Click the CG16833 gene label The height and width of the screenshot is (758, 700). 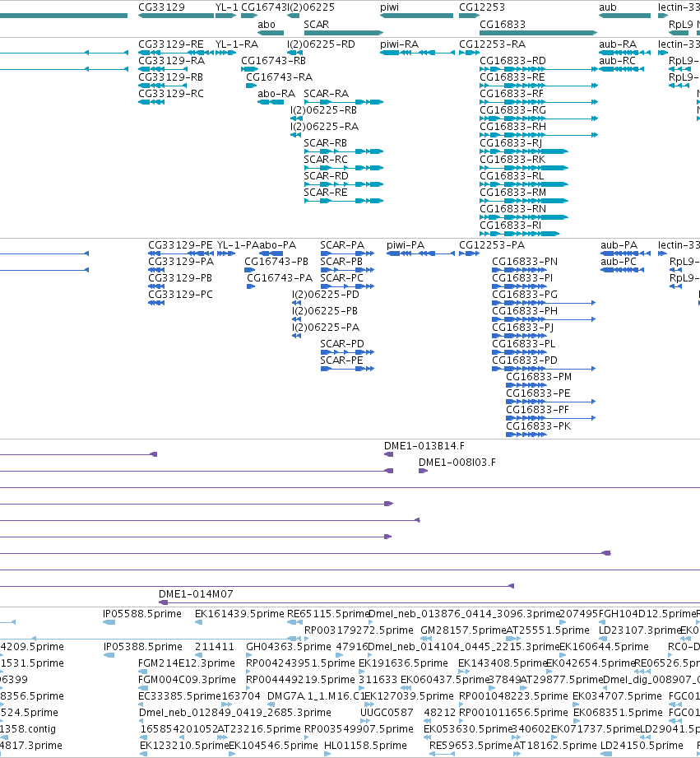click(x=503, y=25)
